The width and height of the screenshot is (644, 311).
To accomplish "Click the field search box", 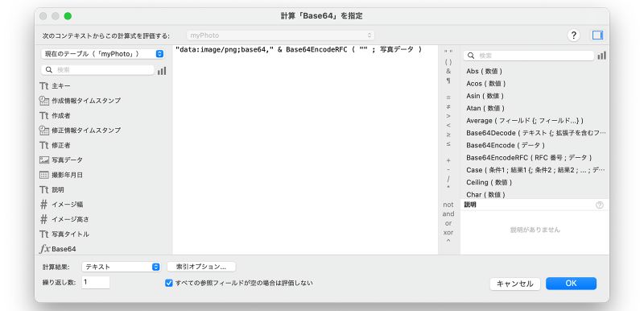I will click(x=97, y=70).
